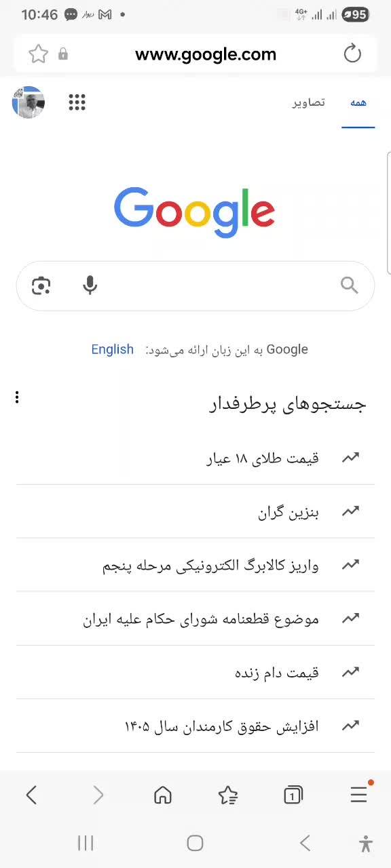Open the trending searches options menu
The image size is (391, 868).
pos(17,397)
